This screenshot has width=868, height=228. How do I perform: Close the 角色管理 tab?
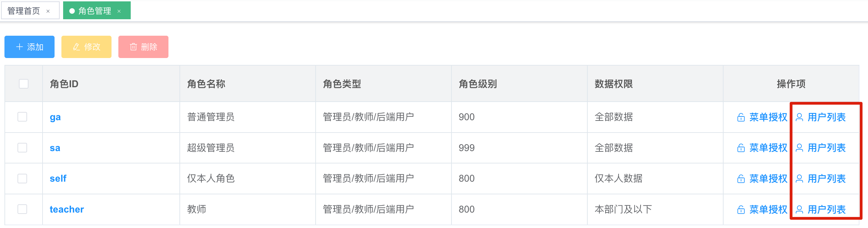[119, 11]
